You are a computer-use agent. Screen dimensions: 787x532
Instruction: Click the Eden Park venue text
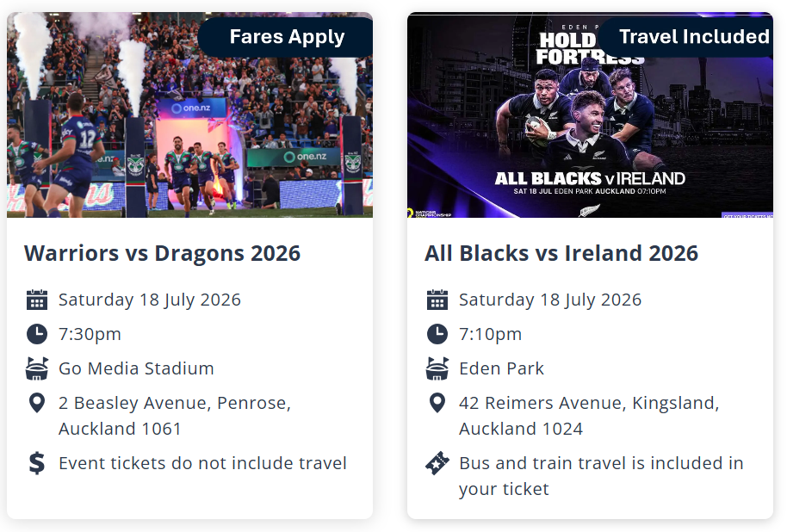(501, 368)
